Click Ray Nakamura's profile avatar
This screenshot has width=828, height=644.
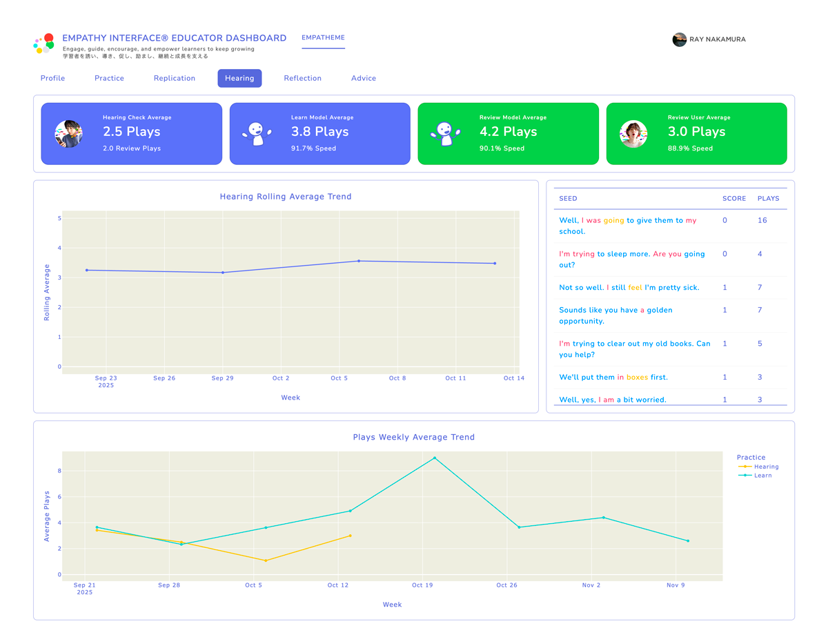click(x=679, y=39)
